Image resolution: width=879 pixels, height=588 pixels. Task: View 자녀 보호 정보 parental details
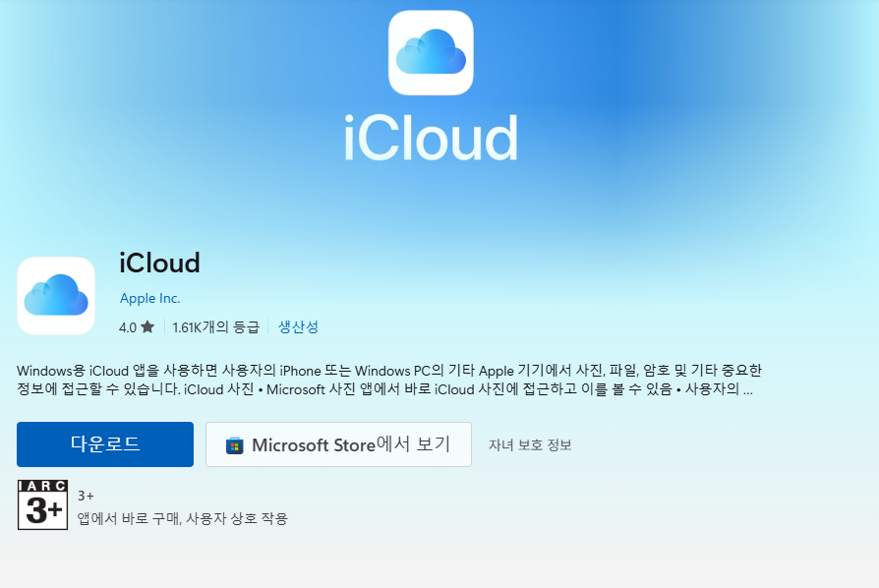pos(531,444)
